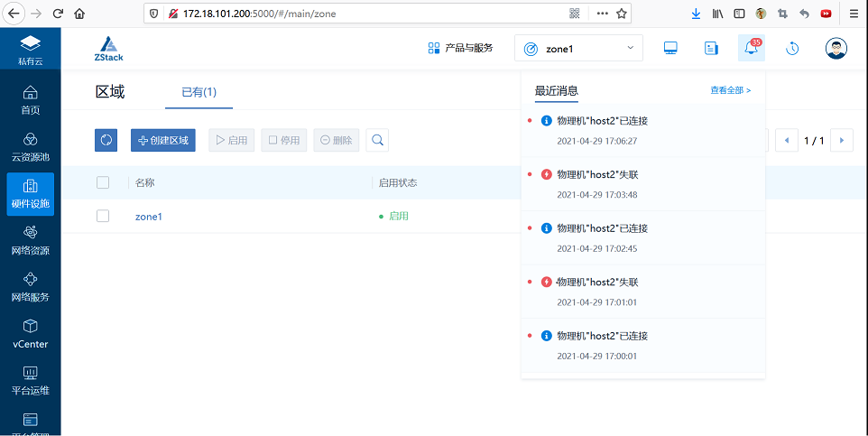The image size is (868, 436).
Task: Open the 17:01:01 host2 失联 message
Action: click(x=643, y=292)
